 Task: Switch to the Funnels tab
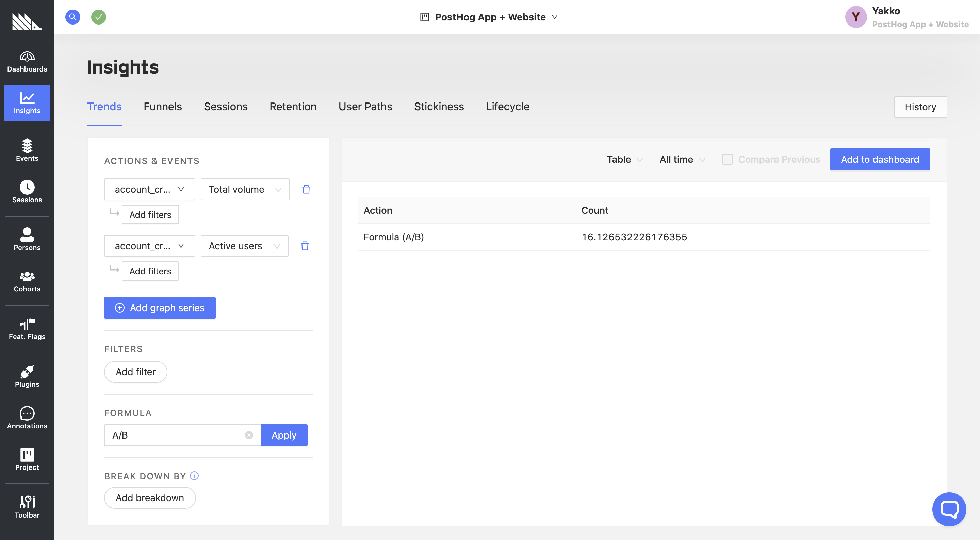162,107
